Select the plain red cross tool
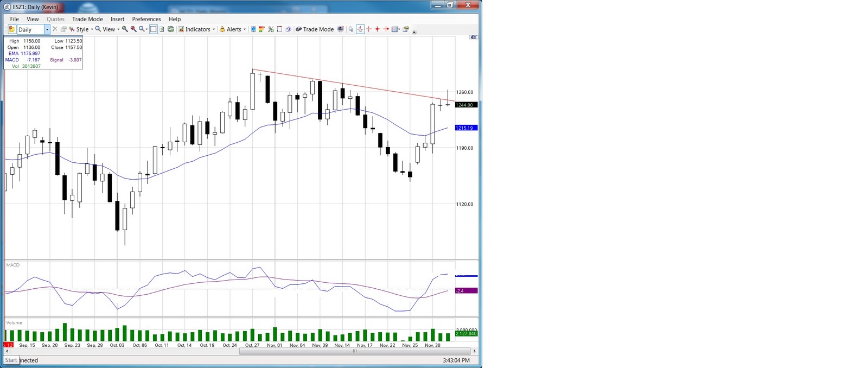Image resolution: width=868 pixels, height=368 pixels. pos(369,29)
